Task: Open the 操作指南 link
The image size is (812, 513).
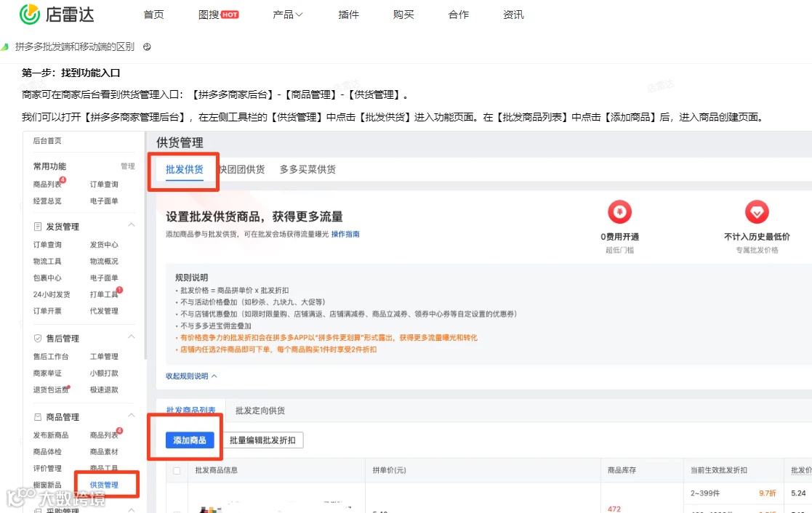Action: click(345, 234)
